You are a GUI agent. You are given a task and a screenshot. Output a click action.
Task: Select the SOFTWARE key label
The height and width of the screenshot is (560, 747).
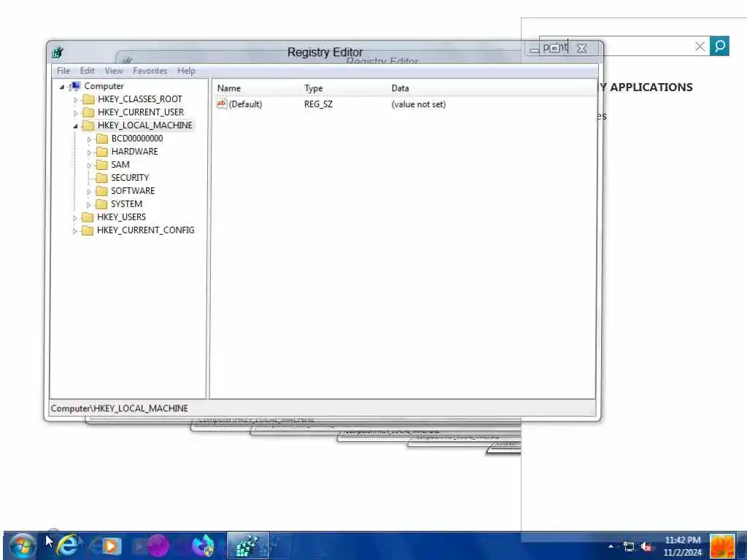tap(133, 191)
